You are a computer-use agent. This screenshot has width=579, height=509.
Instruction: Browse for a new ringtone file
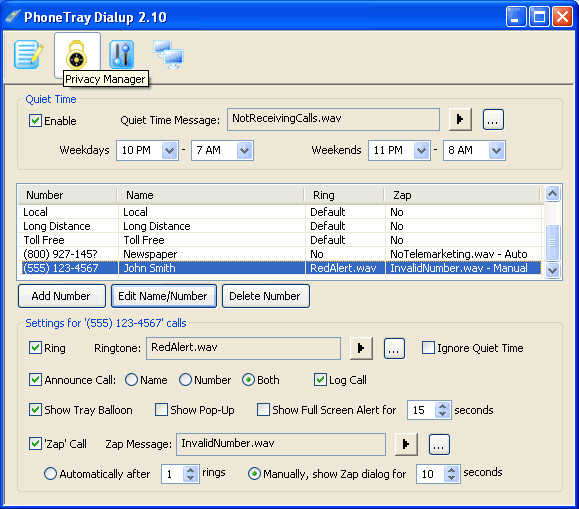(x=394, y=348)
